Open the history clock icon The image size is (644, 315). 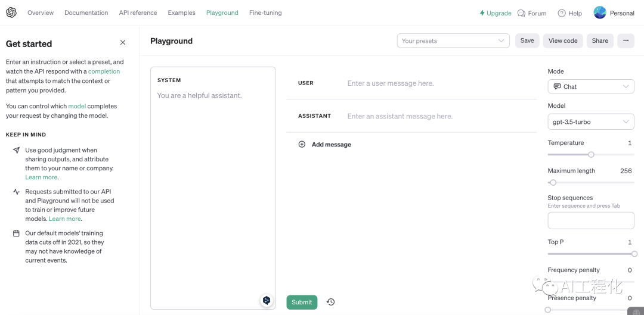point(331,302)
